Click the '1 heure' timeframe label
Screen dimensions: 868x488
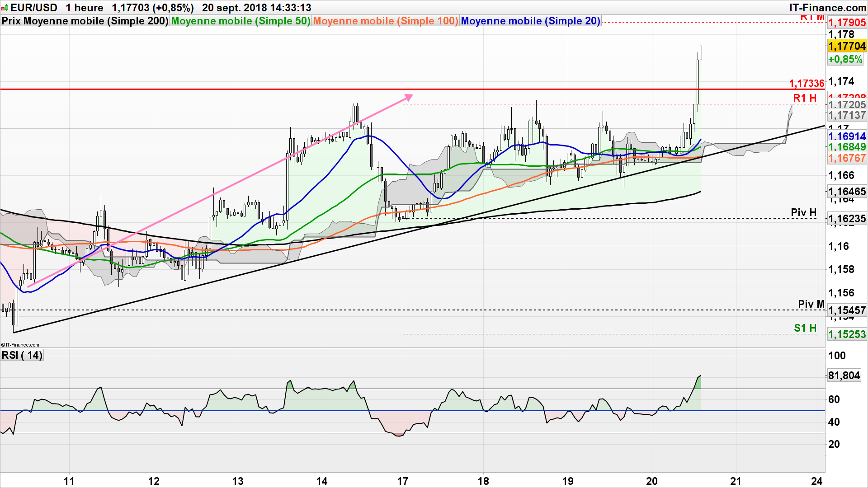click(x=85, y=8)
